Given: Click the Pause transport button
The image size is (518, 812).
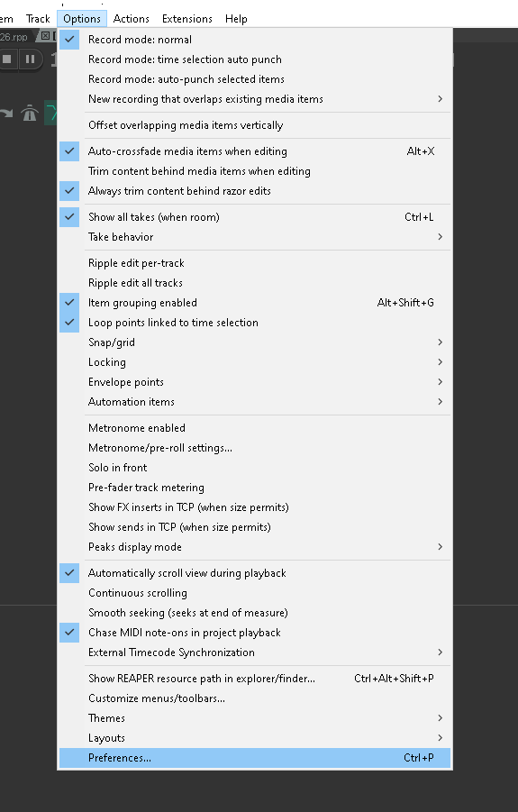Looking at the screenshot, I should pos(30,59).
